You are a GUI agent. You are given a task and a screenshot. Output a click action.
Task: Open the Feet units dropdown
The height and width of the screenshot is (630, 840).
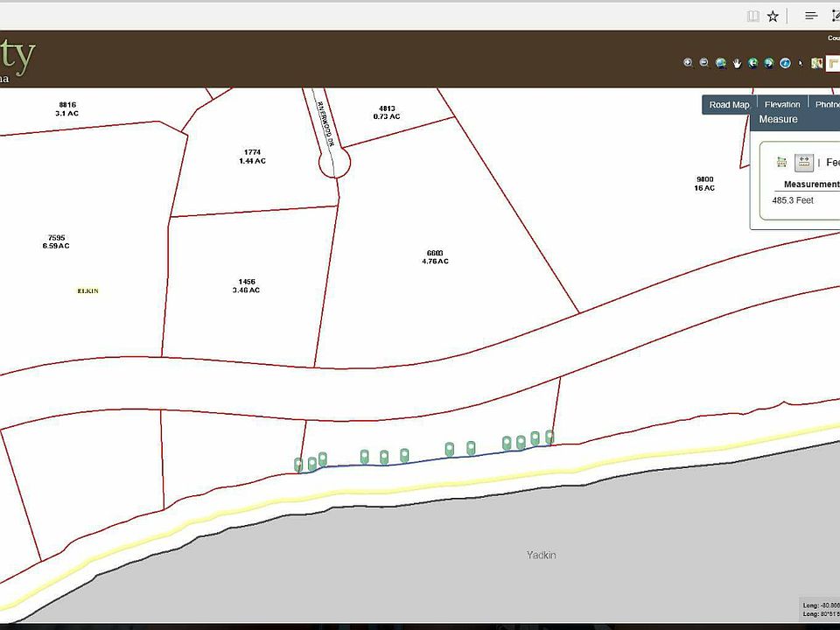click(832, 163)
